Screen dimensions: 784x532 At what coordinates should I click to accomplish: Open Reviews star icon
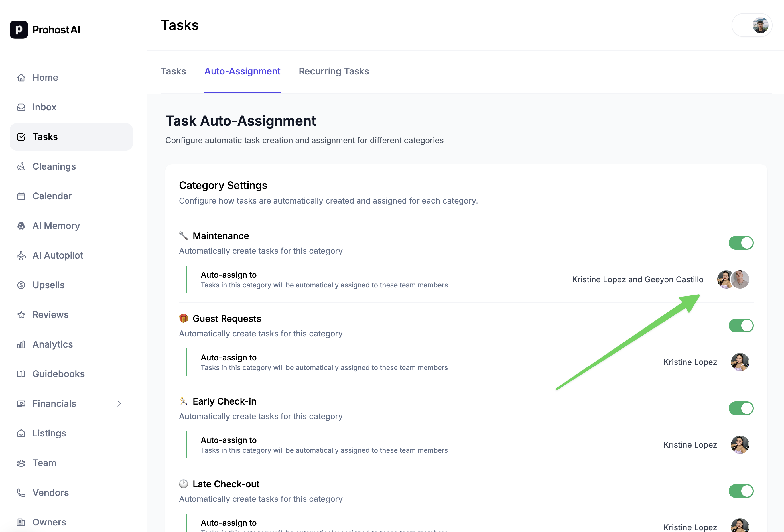pyautogui.click(x=21, y=315)
